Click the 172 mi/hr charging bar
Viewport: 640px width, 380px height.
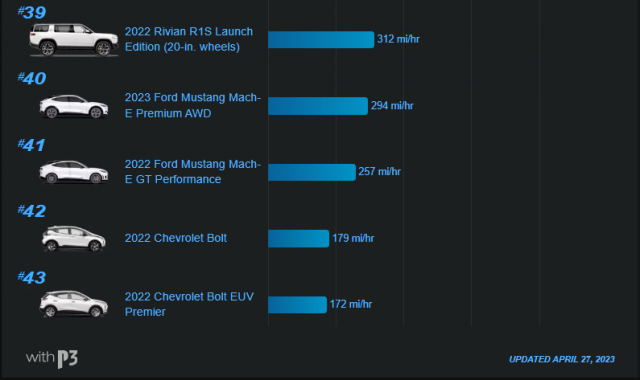point(297,304)
